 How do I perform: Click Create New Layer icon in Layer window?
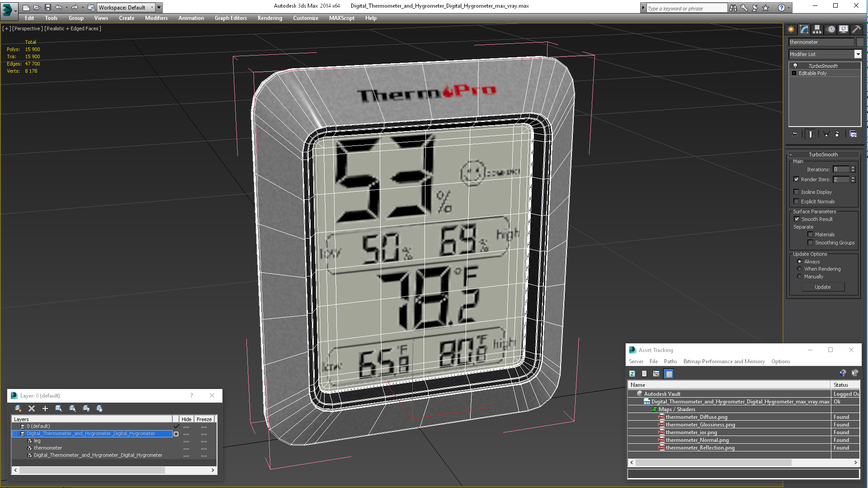[18, 408]
